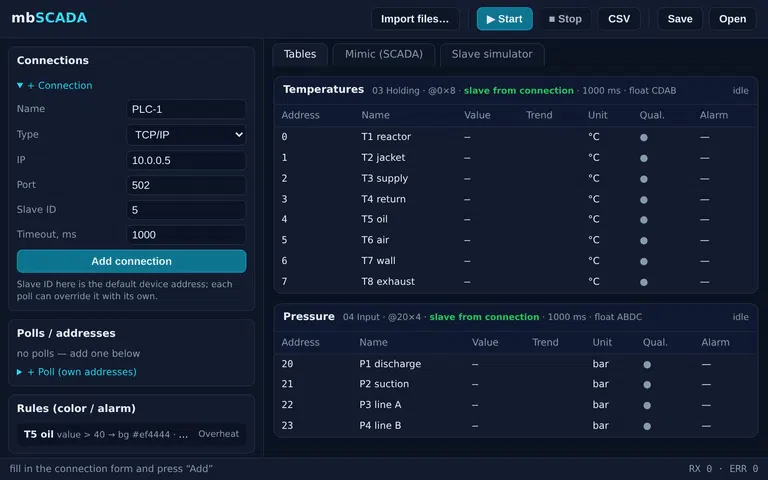768x480 pixels.
Task: Click quality indicator dot for P4 line B
Action: pyautogui.click(x=647, y=426)
